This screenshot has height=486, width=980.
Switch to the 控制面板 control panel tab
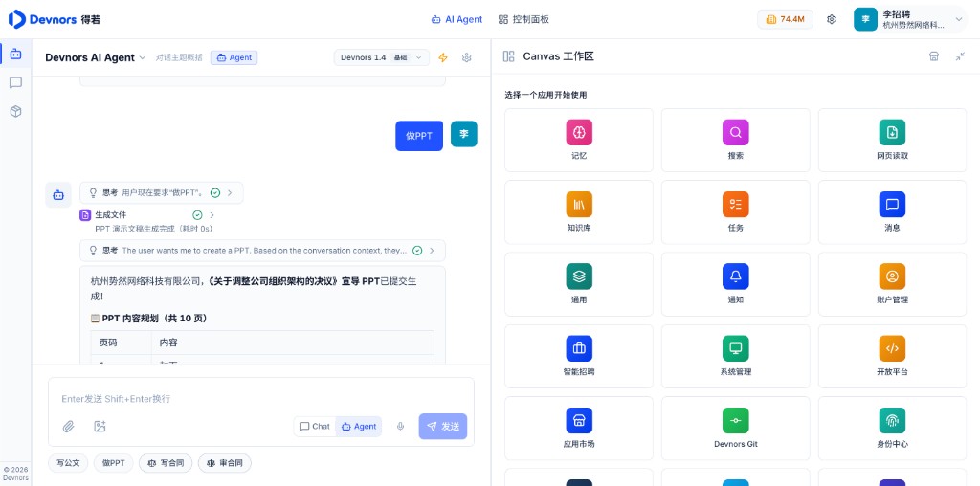(523, 19)
